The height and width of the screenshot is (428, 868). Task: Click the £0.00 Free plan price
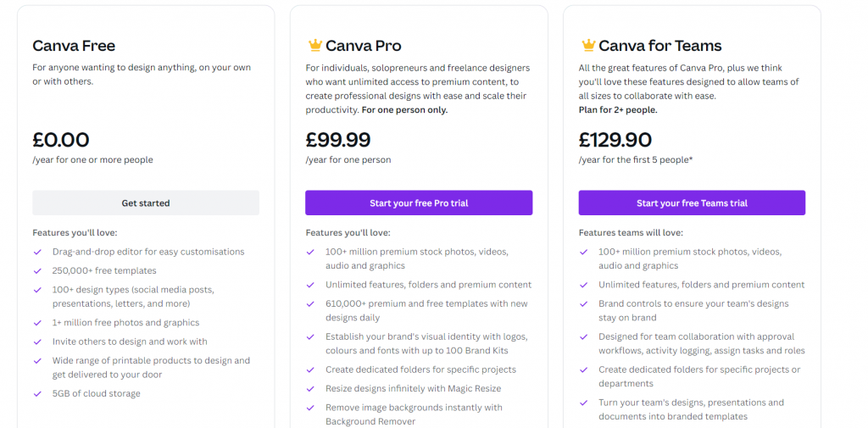(x=61, y=139)
